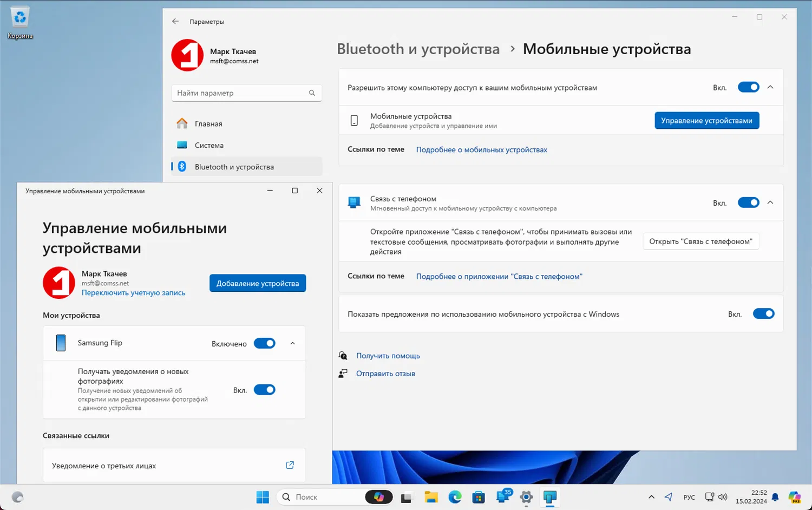The width and height of the screenshot is (812, 510).
Task: Click the Samsung Flip phone icon
Action: (61, 343)
